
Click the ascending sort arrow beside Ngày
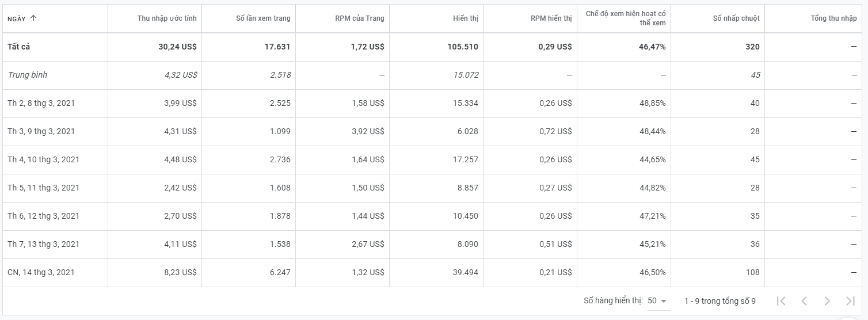coord(33,18)
